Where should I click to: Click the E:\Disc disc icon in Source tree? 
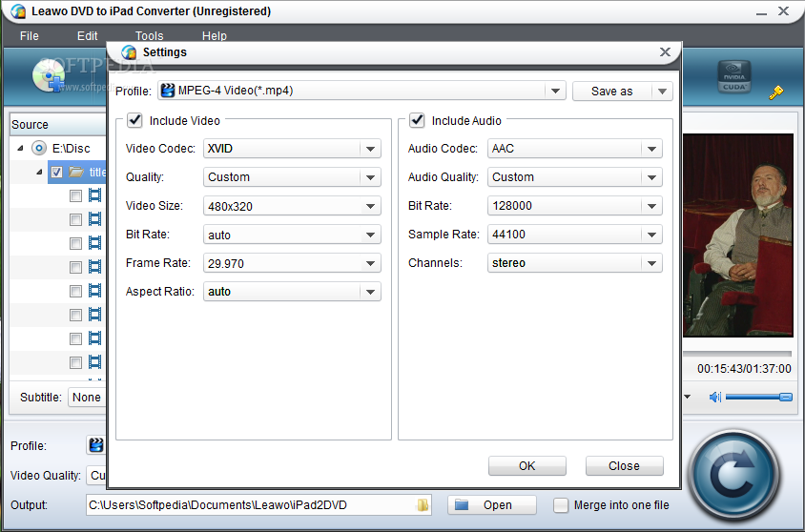38,149
